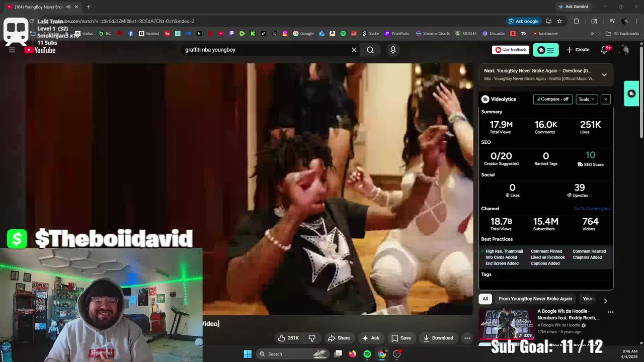Image resolution: width=644 pixels, height=362 pixels.
Task: Click the TubeBuddy side tab icon
Action: coord(631,94)
